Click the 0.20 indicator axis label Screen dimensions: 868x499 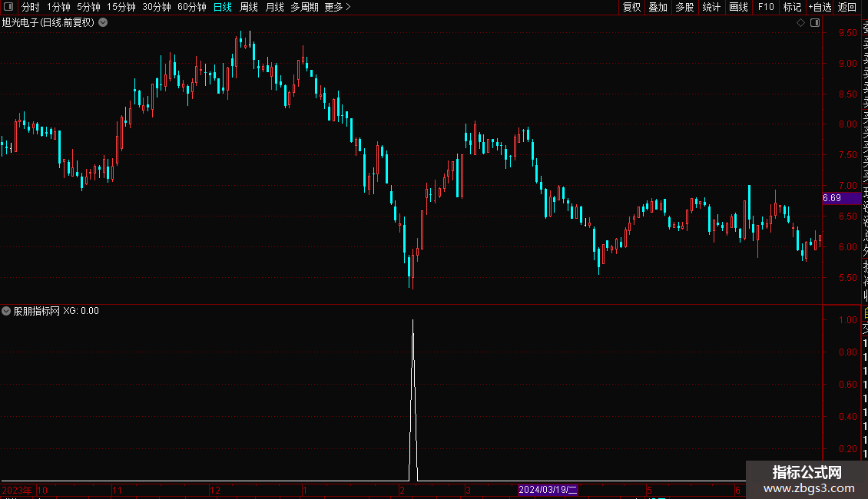click(847, 448)
